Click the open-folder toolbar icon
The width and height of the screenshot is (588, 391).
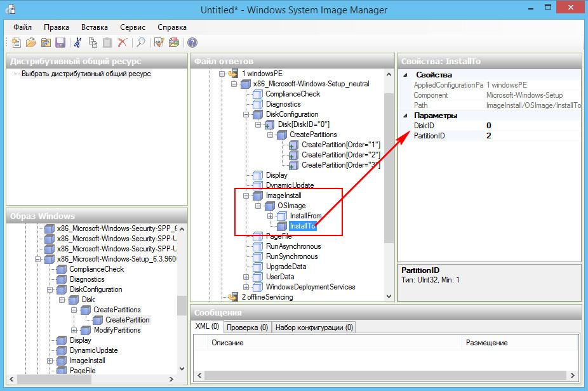[31, 43]
